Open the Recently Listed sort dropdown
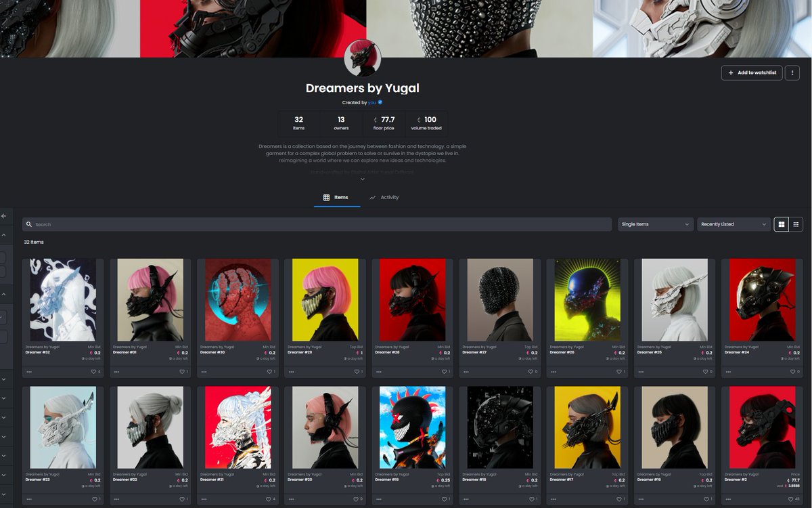The height and width of the screenshot is (508, 812). [x=734, y=224]
